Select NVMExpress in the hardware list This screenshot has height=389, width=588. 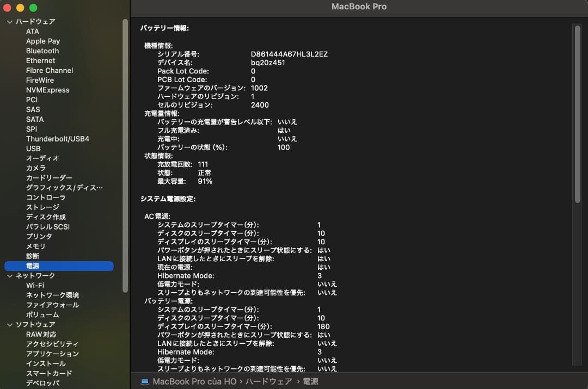pyautogui.click(x=47, y=90)
